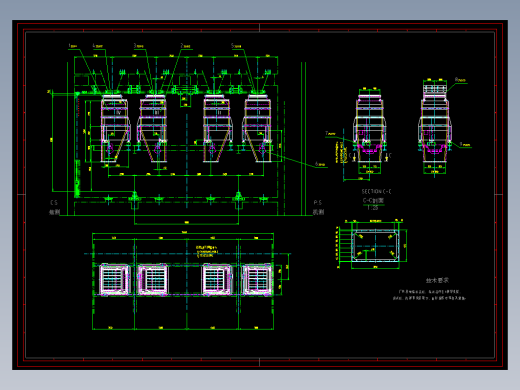
Task: Select the rounded-rectangle flange detail view
Action: (x=375, y=245)
